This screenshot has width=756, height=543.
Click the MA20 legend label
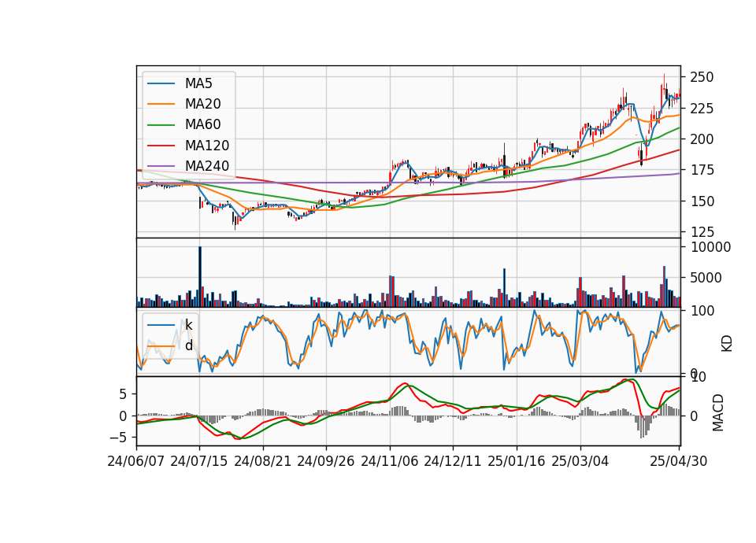(202, 104)
